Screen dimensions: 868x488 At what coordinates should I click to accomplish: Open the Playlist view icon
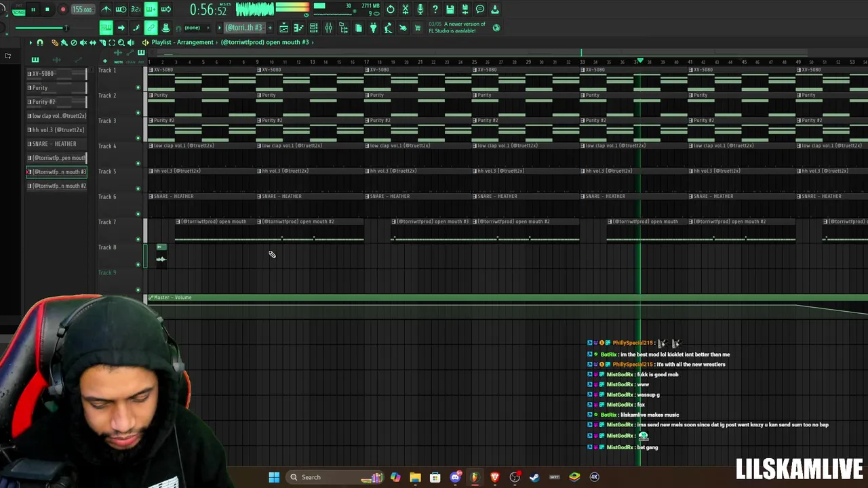point(283,28)
